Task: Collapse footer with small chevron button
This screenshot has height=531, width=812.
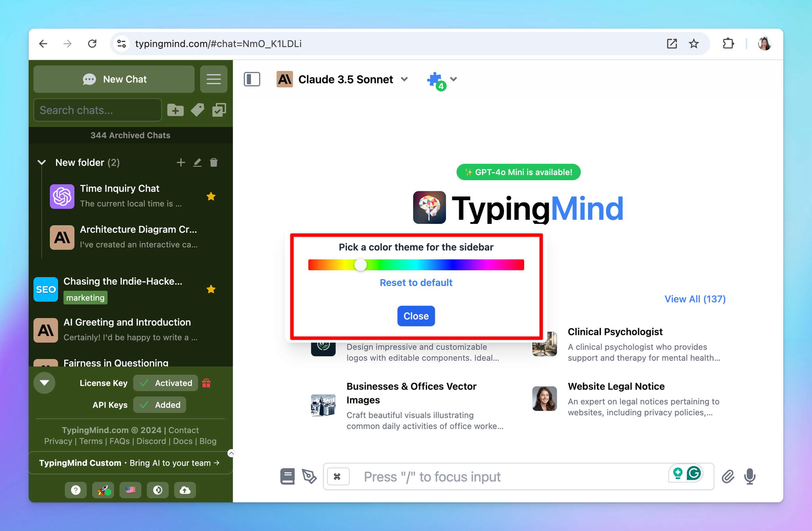Action: [231, 453]
